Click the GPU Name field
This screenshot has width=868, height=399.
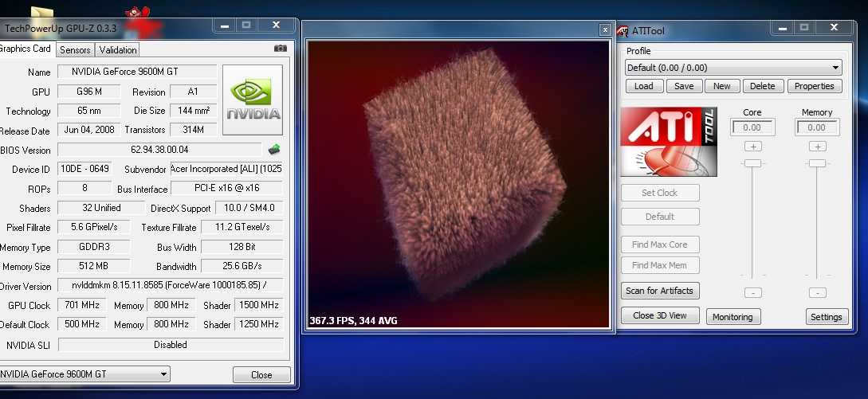(137, 72)
